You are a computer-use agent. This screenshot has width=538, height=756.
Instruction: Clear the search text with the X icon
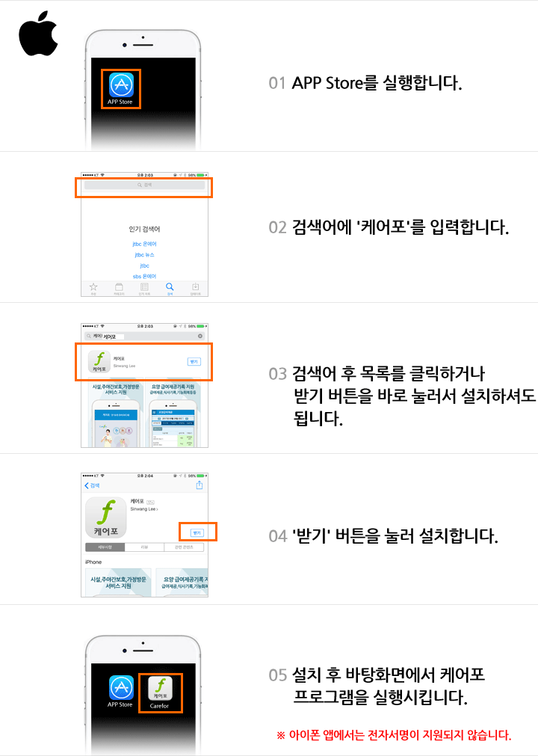click(x=200, y=336)
